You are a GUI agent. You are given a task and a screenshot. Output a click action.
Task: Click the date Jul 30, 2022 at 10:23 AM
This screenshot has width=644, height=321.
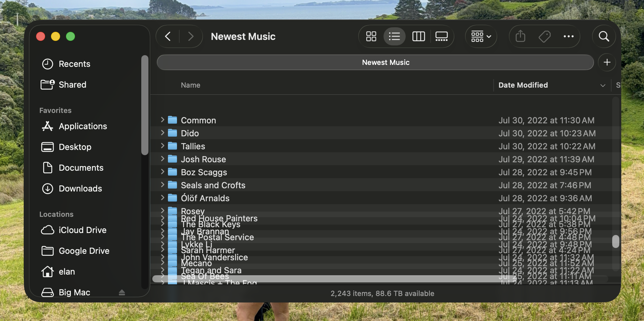pos(547,133)
